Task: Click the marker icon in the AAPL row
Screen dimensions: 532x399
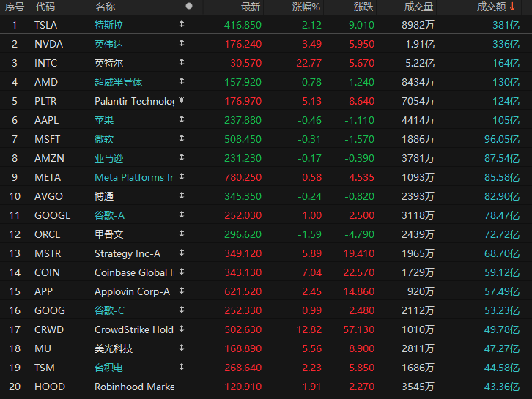Action: (x=182, y=119)
